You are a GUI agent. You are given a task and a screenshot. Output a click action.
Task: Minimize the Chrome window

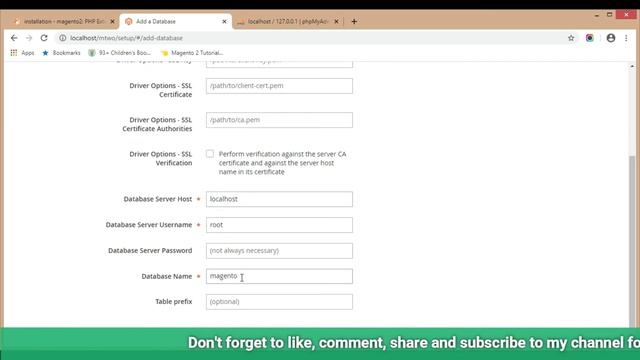[x=597, y=15]
